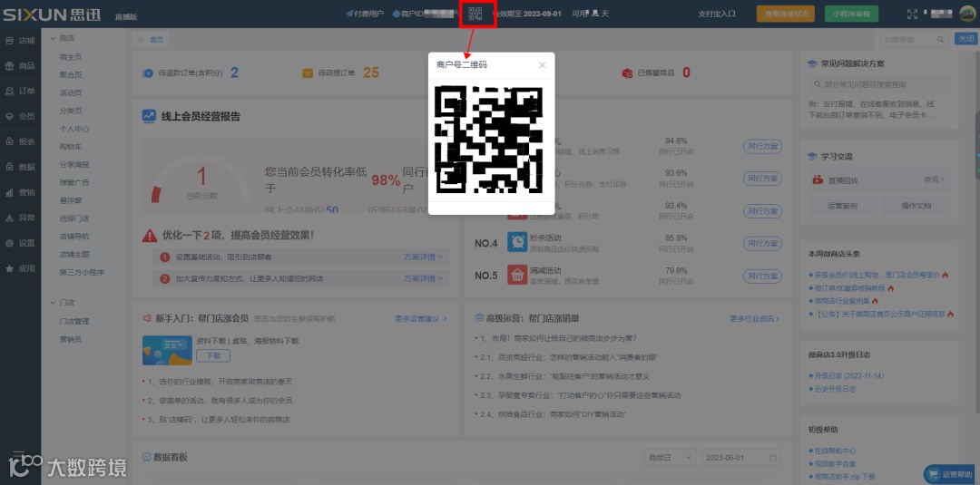Click 同行方案 for the 93.4% row

(x=762, y=211)
